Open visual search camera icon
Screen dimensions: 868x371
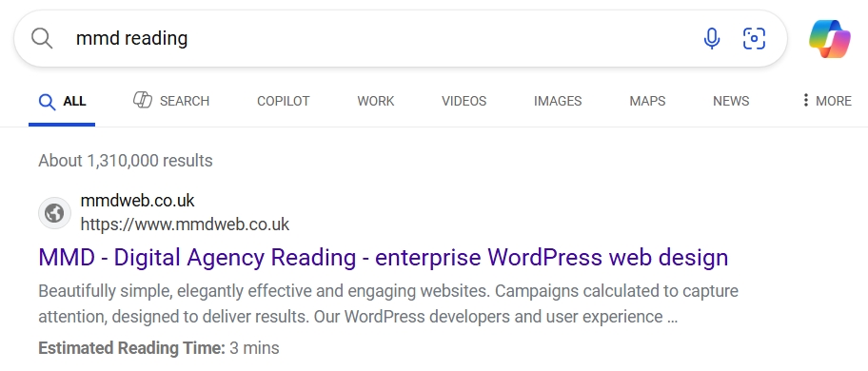[754, 39]
